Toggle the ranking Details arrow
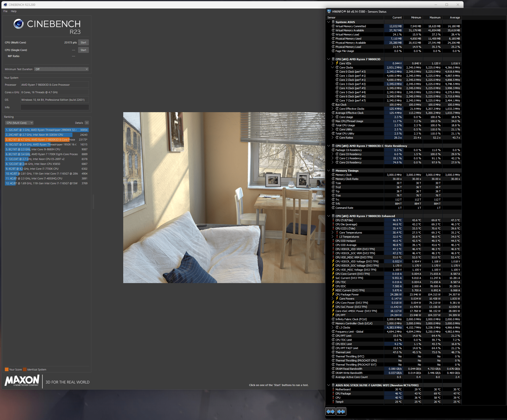The width and height of the screenshot is (507, 420). pos(87,123)
